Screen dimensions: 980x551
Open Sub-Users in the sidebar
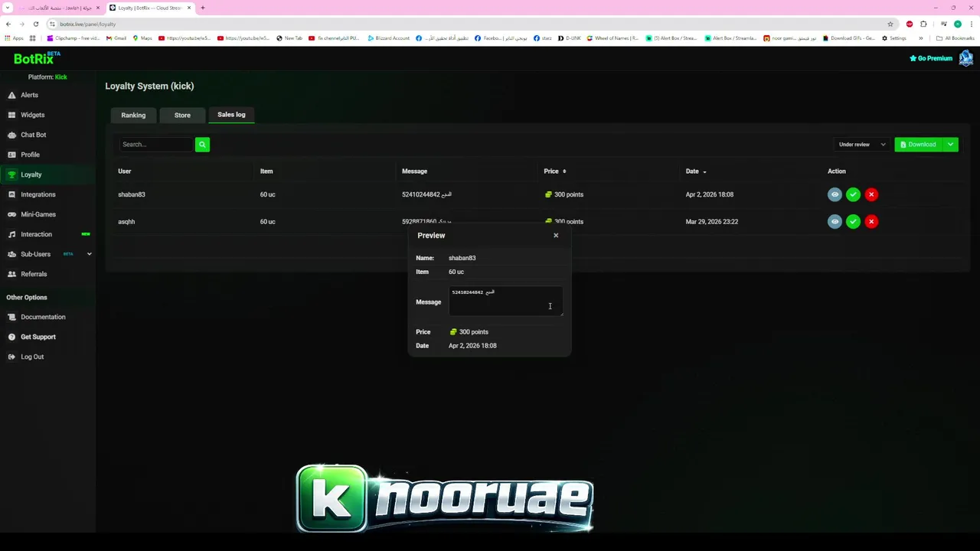(x=35, y=254)
